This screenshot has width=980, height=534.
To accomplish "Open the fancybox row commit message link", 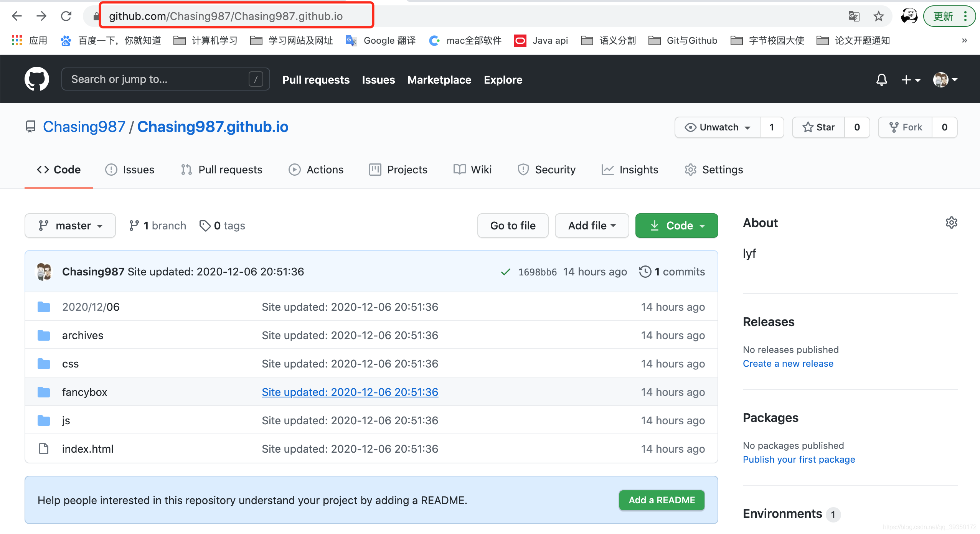I will click(350, 392).
